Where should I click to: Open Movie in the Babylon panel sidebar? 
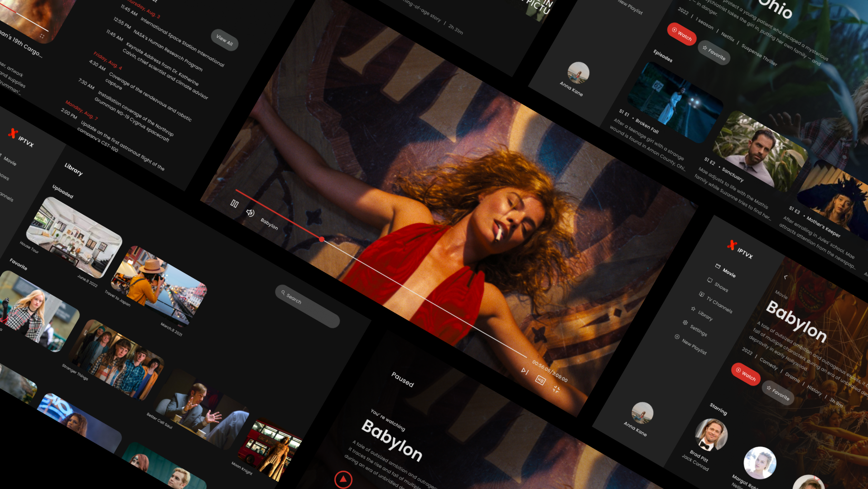[725, 270]
